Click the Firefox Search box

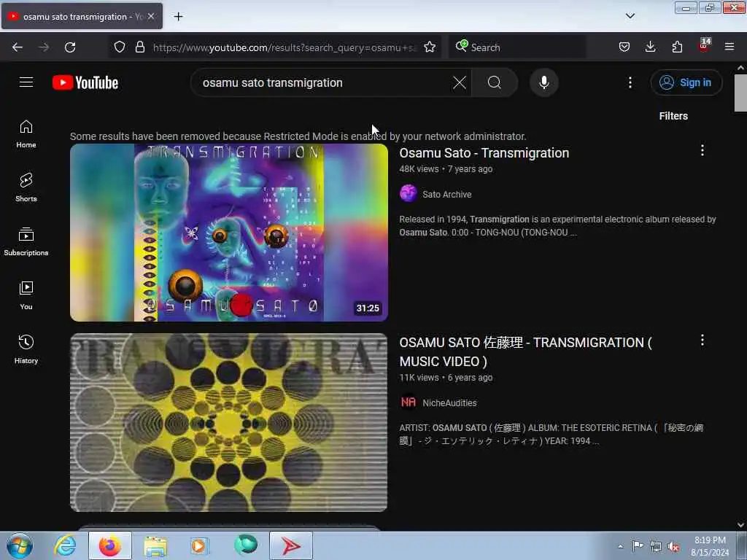517,47
